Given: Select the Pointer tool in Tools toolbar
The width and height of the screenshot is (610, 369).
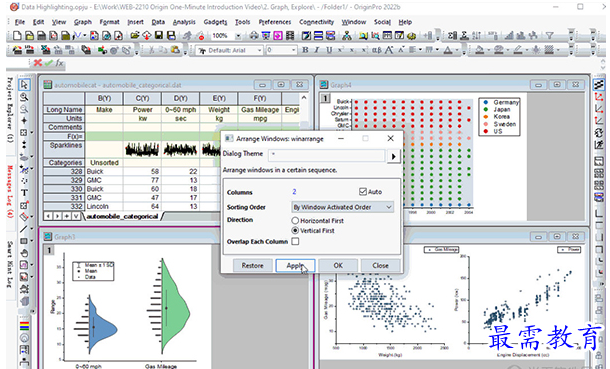Looking at the screenshot, I should [24, 84].
